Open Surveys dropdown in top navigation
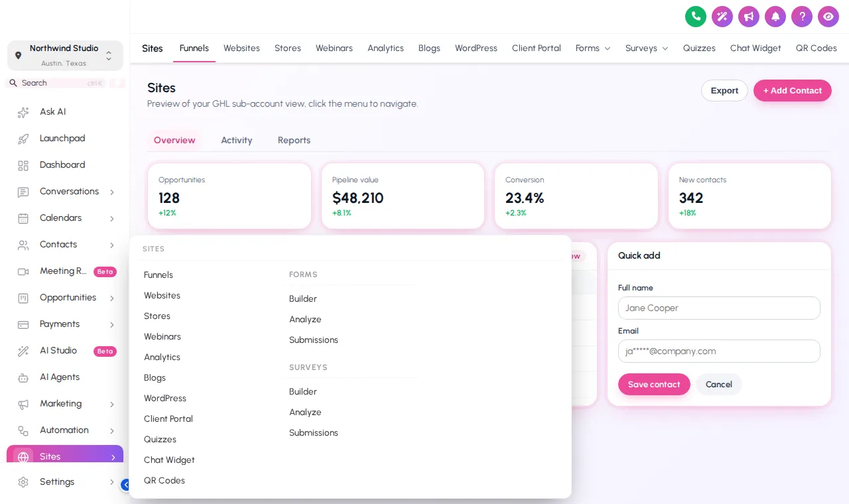Screen dimensions: 849x504 click(x=647, y=48)
